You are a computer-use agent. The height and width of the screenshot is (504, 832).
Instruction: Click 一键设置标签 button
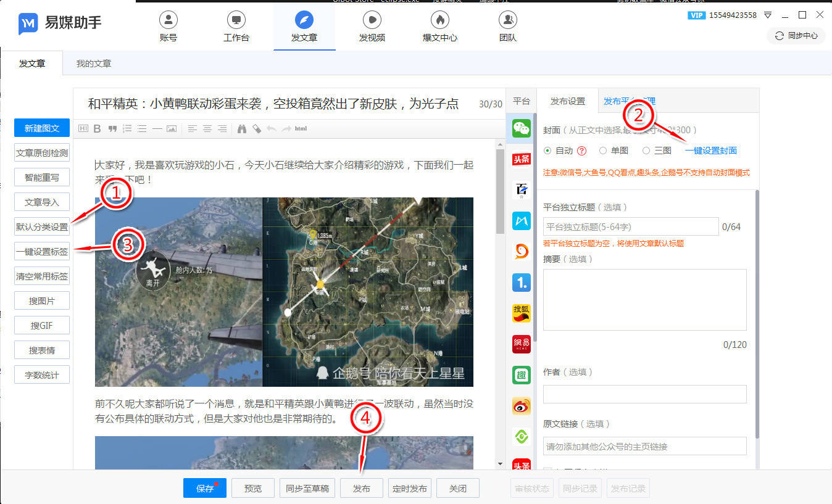[42, 252]
